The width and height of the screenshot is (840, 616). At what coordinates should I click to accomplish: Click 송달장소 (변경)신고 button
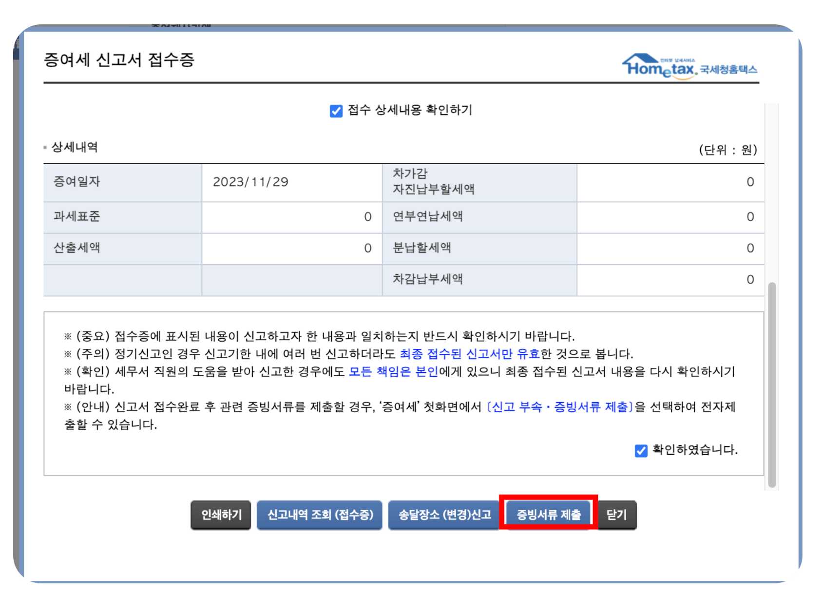[444, 515]
